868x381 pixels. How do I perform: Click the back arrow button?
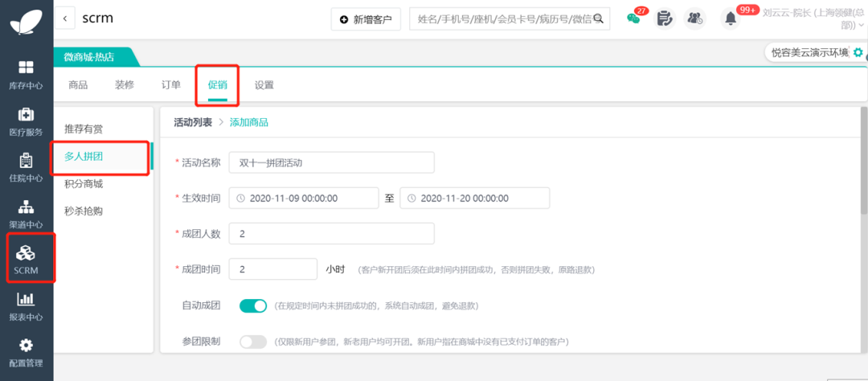pyautogui.click(x=65, y=18)
